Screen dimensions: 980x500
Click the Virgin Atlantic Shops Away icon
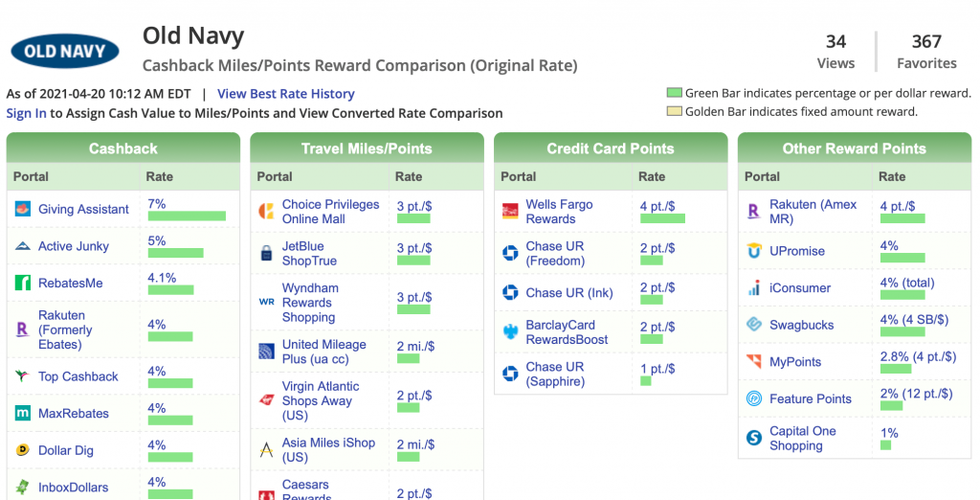266,400
